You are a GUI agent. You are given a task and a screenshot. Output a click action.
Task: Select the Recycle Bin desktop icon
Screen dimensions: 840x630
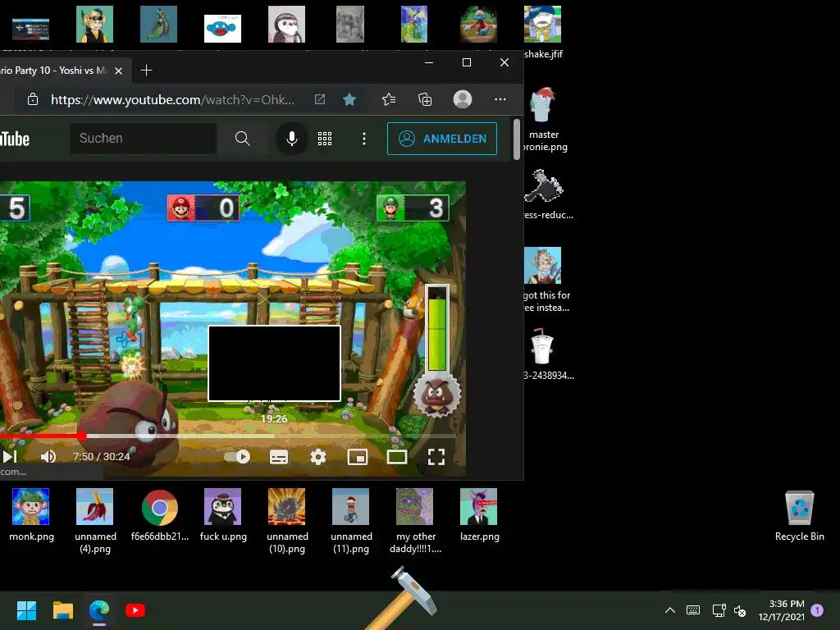pyautogui.click(x=799, y=516)
